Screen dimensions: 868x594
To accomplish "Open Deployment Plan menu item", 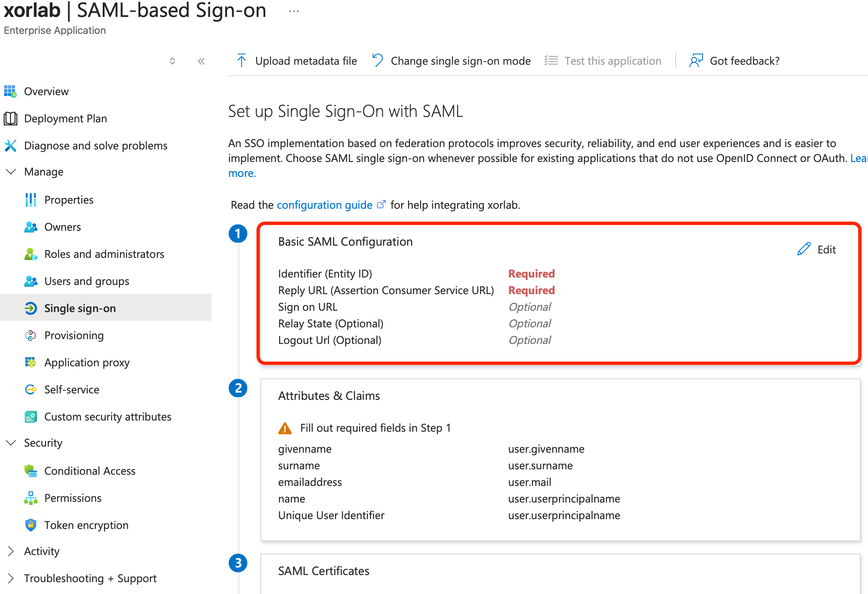I will tap(65, 118).
